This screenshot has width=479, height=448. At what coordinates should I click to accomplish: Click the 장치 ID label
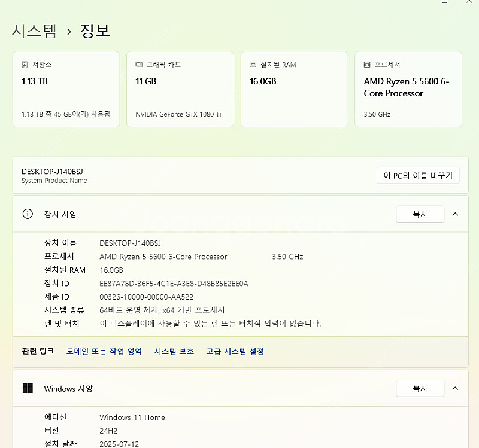[57, 284]
